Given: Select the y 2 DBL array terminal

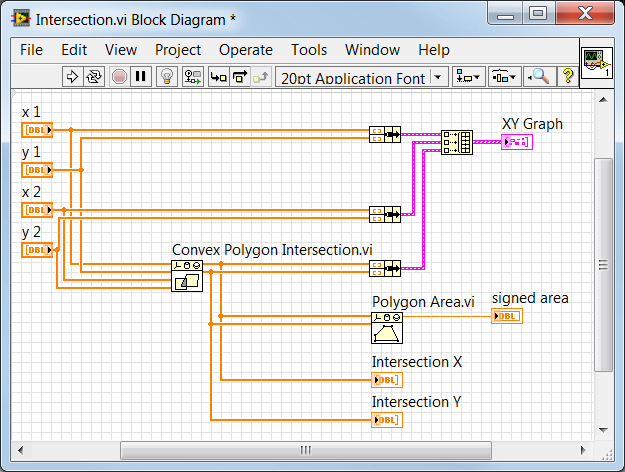Looking at the screenshot, I should tap(37, 250).
